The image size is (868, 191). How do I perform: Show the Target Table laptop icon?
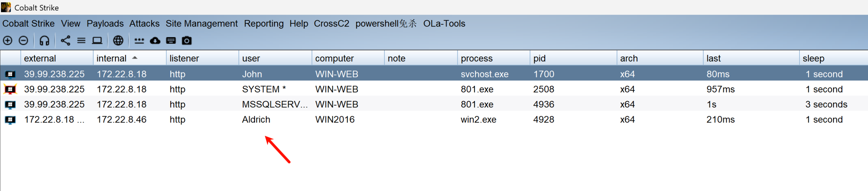(x=97, y=41)
